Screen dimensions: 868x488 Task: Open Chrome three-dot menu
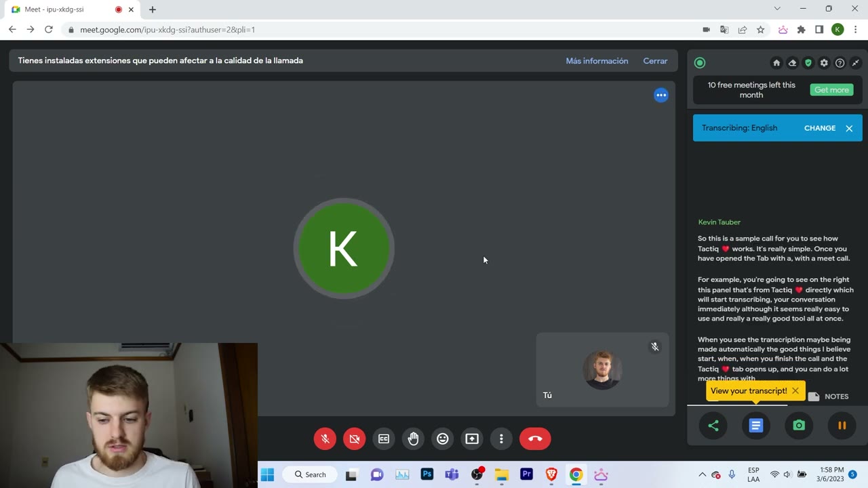point(855,30)
